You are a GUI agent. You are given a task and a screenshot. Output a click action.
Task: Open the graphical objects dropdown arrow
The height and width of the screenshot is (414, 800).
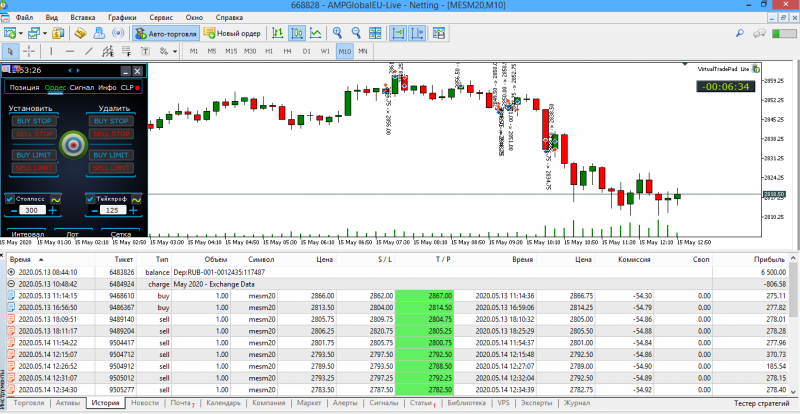pos(175,52)
